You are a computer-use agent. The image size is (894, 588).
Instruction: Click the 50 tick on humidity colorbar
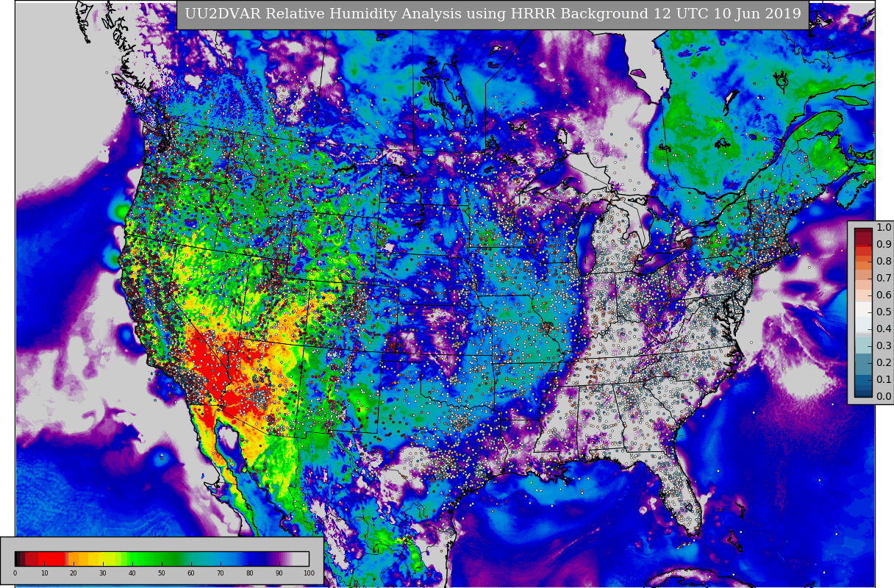pyautogui.click(x=162, y=573)
